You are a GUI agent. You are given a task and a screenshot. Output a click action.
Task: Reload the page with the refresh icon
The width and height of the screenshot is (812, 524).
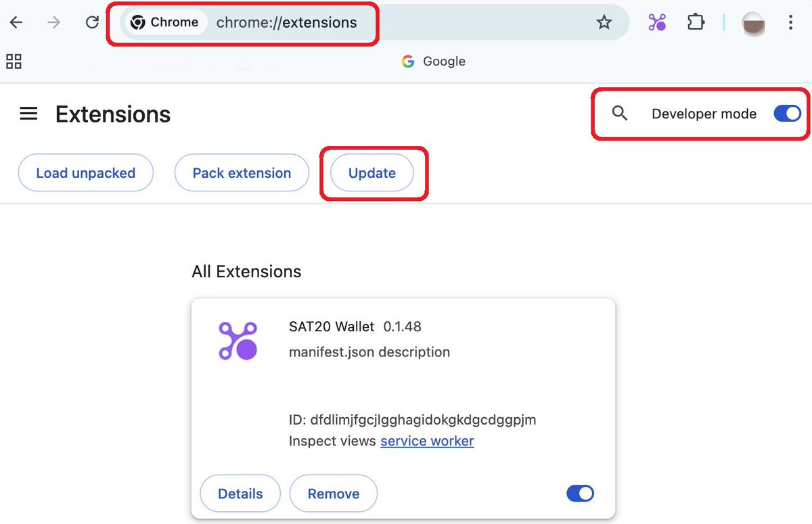[x=93, y=22]
